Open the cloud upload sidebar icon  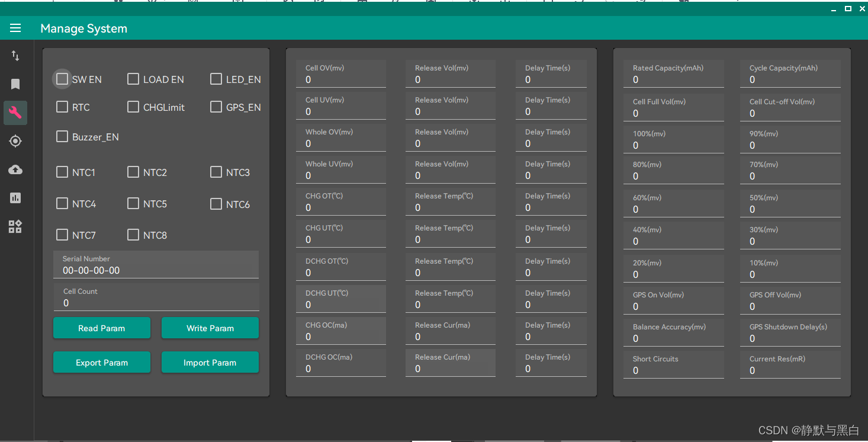click(15, 169)
